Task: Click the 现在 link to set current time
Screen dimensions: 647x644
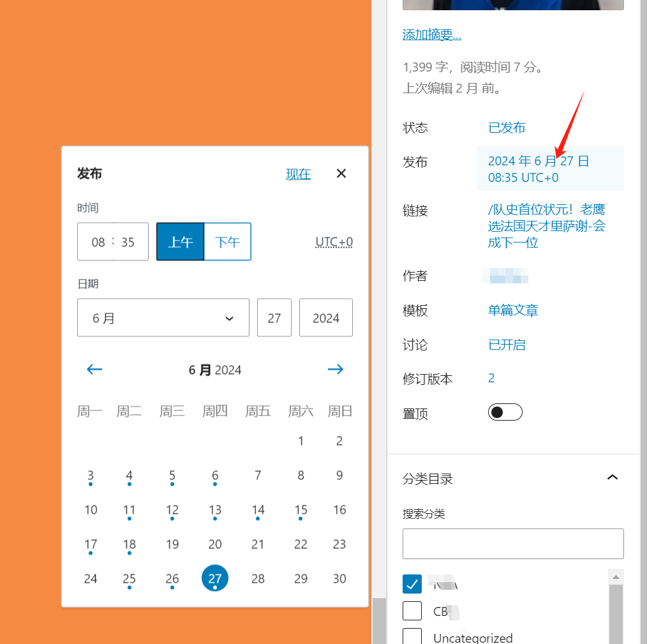Action: (x=298, y=173)
